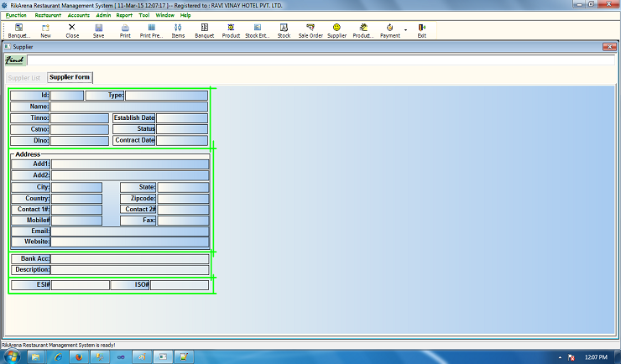This screenshot has width=621, height=364.
Task: Open the Windows Start menu
Action: coord(11,356)
